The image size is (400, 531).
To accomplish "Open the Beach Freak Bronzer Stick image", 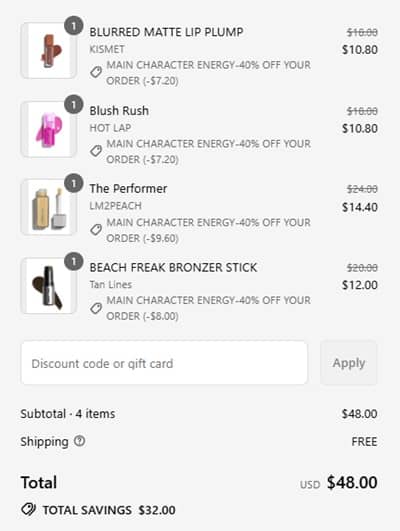I will click(49, 286).
